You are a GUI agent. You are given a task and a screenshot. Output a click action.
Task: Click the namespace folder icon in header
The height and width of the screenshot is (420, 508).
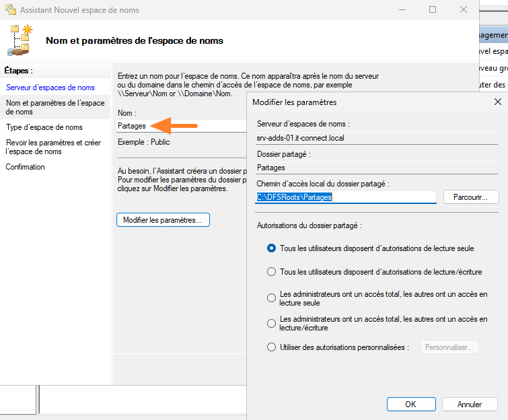(x=20, y=40)
